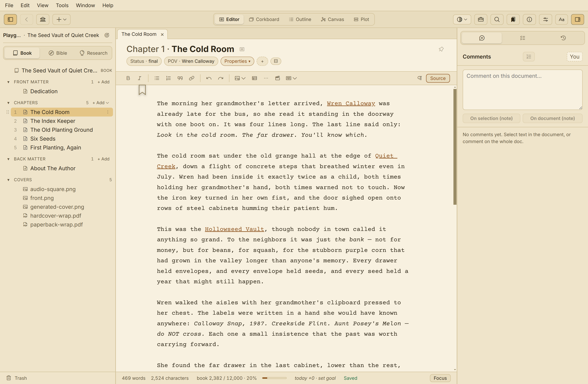Open the Canvas view
This screenshot has width=588, height=384.
tap(332, 19)
